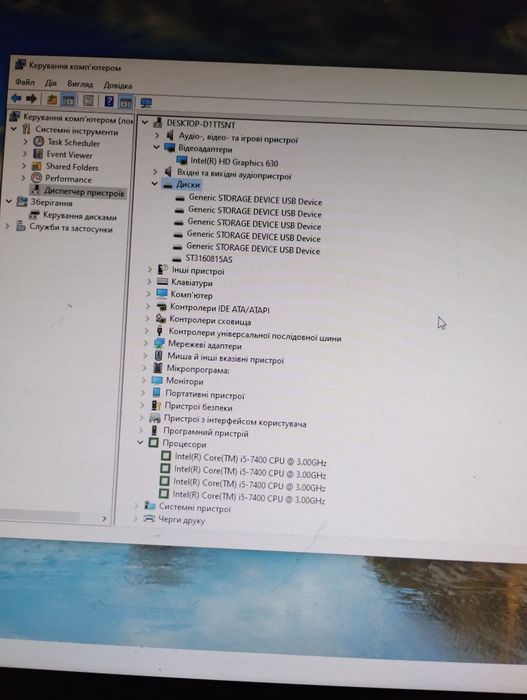The height and width of the screenshot is (700, 527).
Task: Select Диспетчер пристроїв in left tree
Action: 84,192
